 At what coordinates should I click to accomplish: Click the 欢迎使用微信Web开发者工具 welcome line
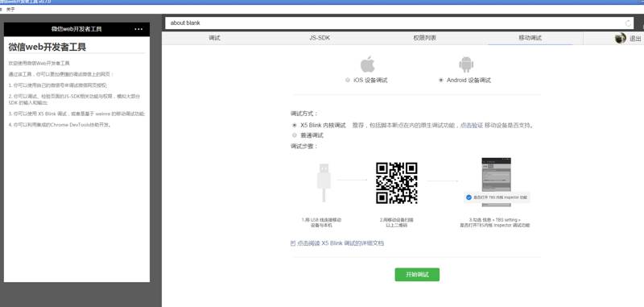(x=39, y=64)
